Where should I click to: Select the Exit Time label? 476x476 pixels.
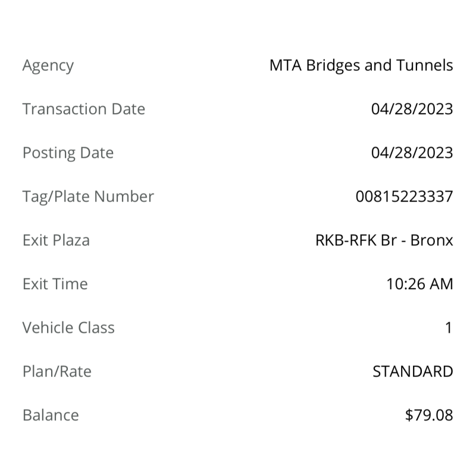(55, 284)
